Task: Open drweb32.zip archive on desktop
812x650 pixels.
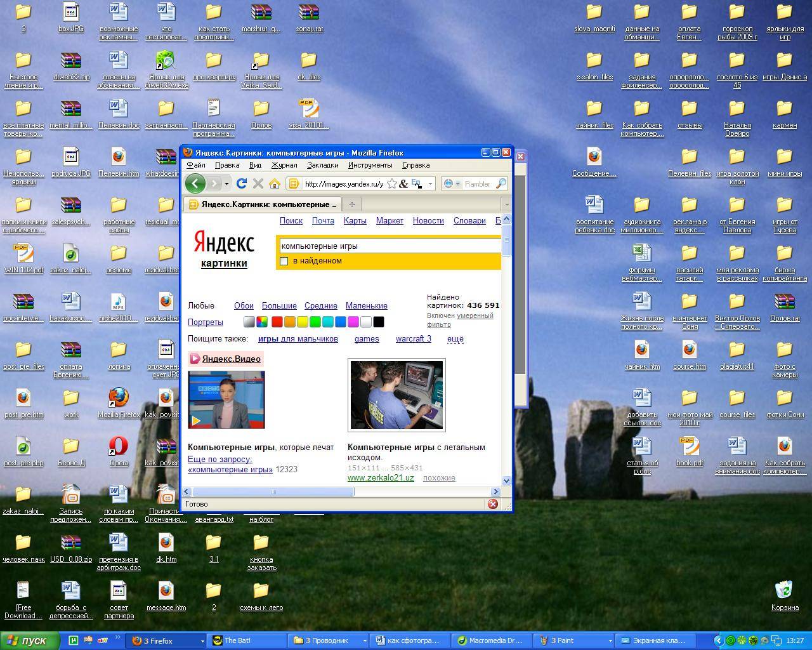Action: pyautogui.click(x=71, y=65)
